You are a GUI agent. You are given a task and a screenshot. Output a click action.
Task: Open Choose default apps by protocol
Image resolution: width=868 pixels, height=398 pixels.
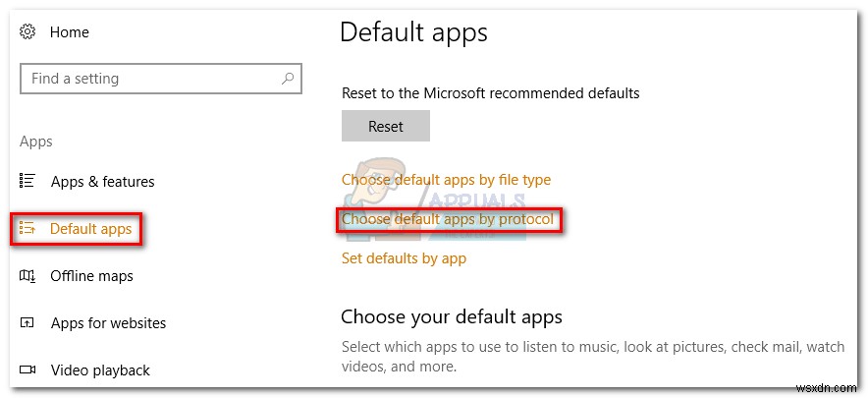(448, 219)
